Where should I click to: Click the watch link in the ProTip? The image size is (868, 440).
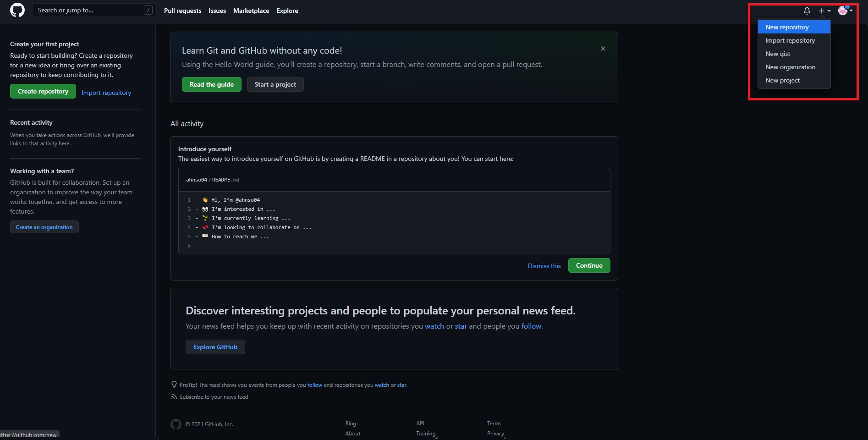pos(382,385)
